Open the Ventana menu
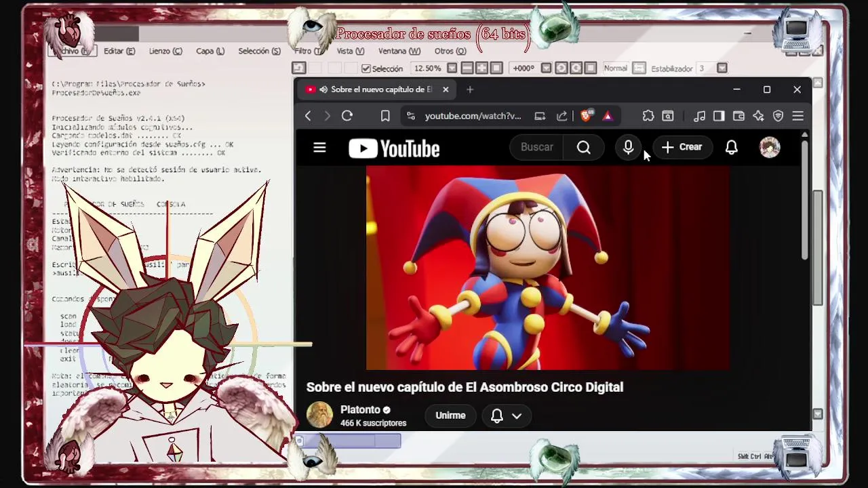Viewport: 868px width, 488px height. 399,51
